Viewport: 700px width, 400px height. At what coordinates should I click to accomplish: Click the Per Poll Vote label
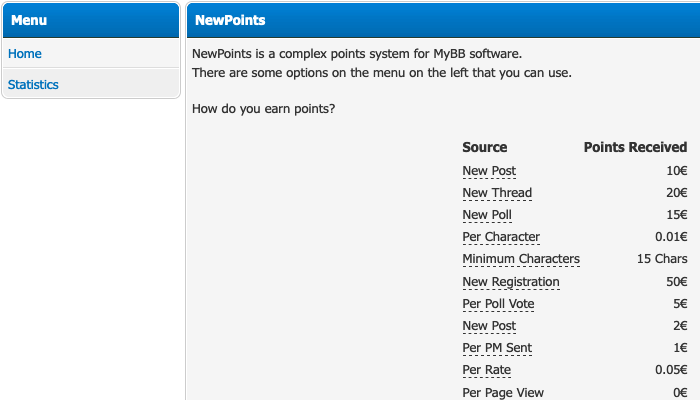(x=498, y=304)
